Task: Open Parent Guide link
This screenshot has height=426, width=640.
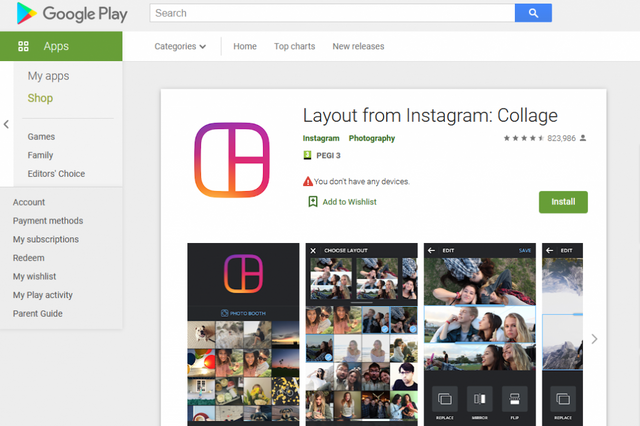Action: click(38, 314)
